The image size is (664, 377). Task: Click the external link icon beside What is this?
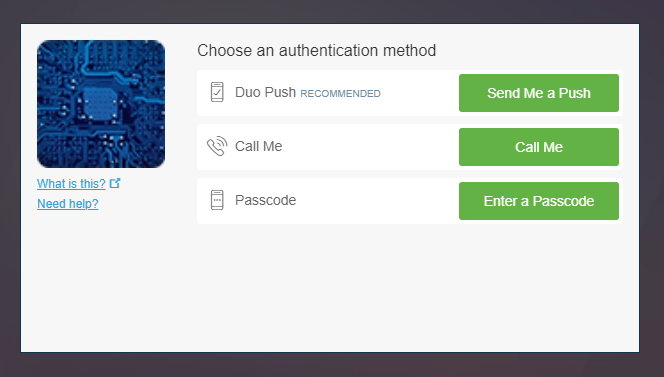(x=115, y=183)
